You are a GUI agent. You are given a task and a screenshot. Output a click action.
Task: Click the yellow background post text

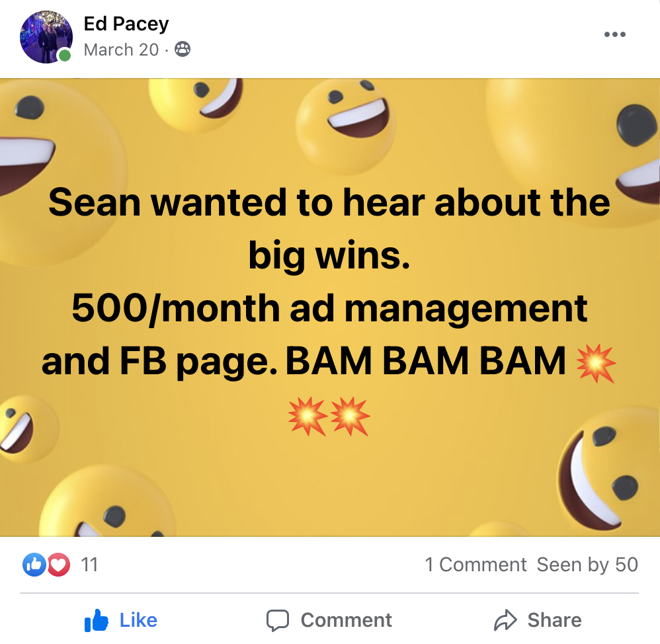(x=329, y=281)
